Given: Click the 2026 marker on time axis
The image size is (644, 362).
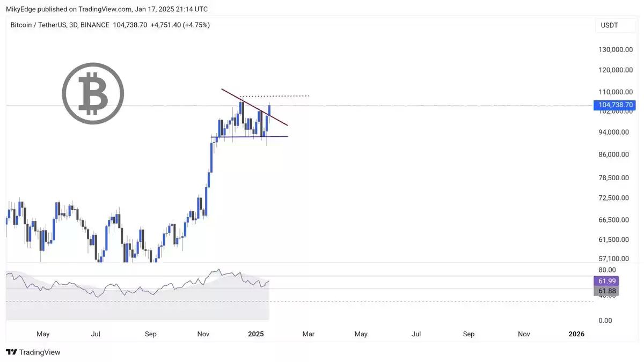Looking at the screenshot, I should [x=576, y=334].
